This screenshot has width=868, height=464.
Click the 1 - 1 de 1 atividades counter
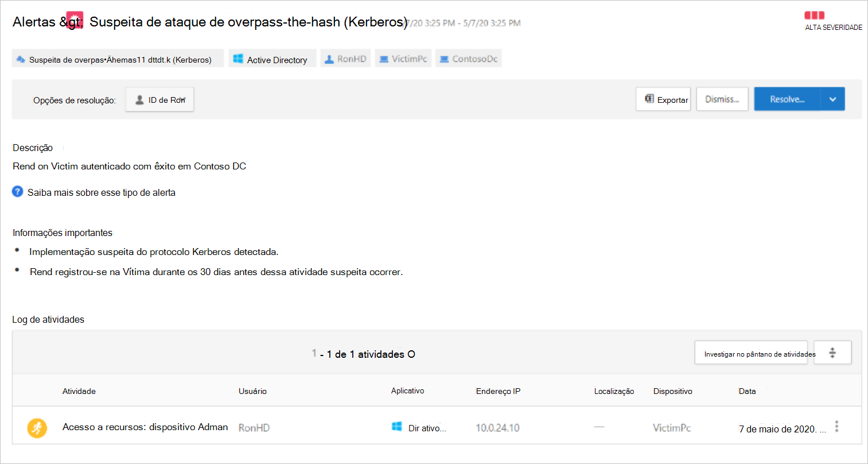(x=363, y=354)
